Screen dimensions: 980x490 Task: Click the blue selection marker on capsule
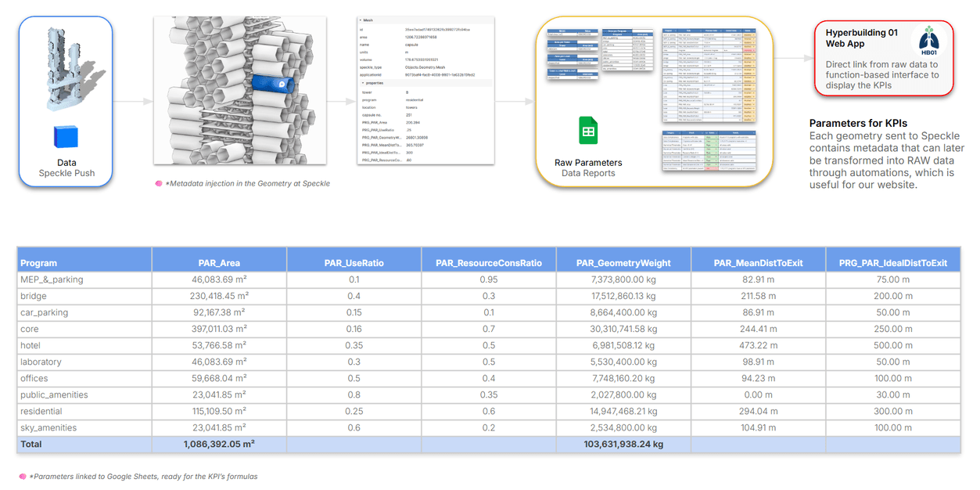coord(281,84)
